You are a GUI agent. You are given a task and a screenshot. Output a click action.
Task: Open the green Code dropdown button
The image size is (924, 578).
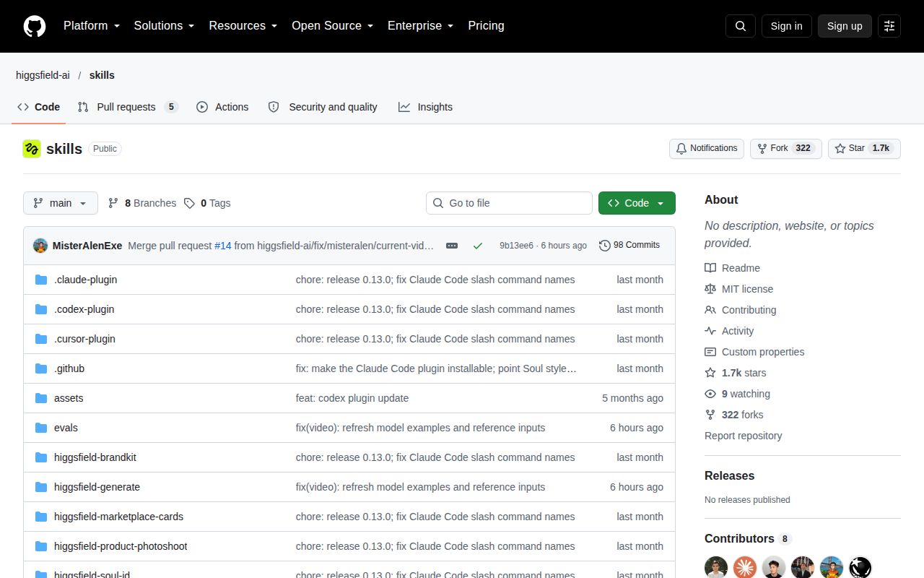click(637, 203)
